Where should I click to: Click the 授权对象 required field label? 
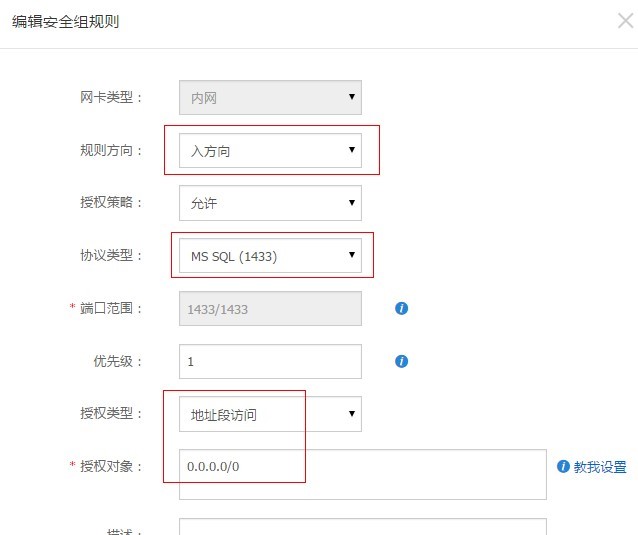106,466
